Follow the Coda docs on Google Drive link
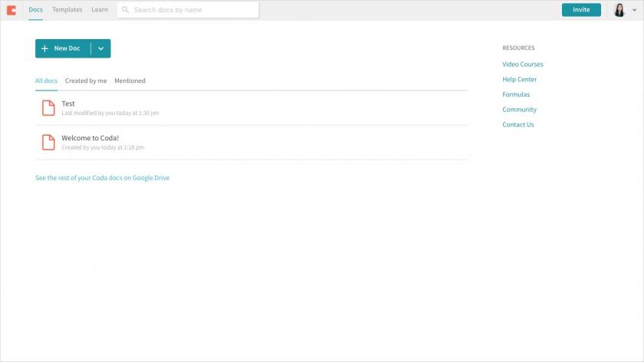The width and height of the screenshot is (644, 362). [102, 178]
